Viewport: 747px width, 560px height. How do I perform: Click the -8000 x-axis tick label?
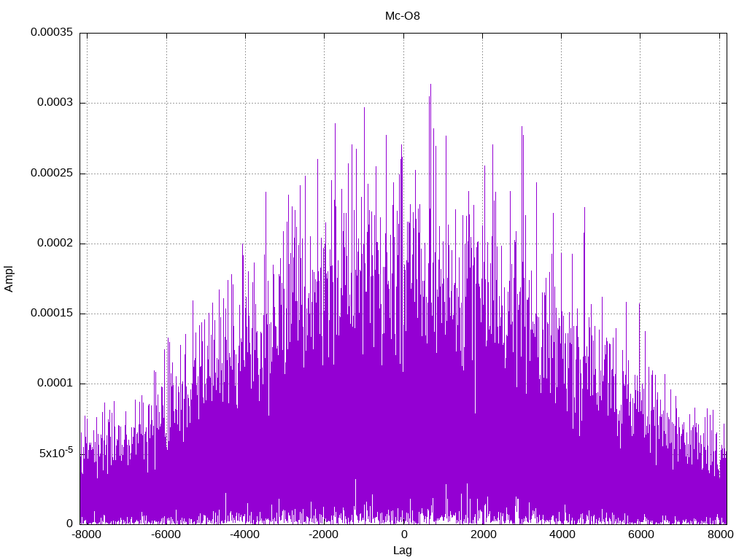click(x=87, y=535)
